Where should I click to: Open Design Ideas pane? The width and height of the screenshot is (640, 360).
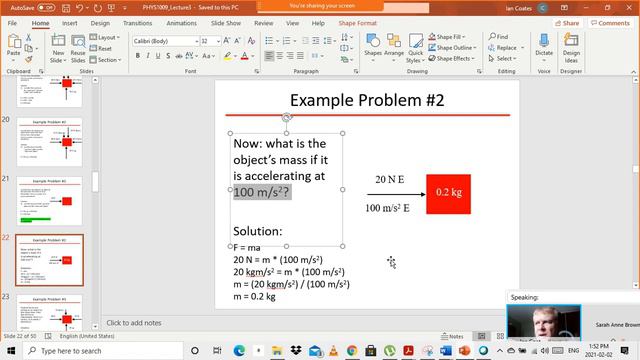(x=571, y=48)
